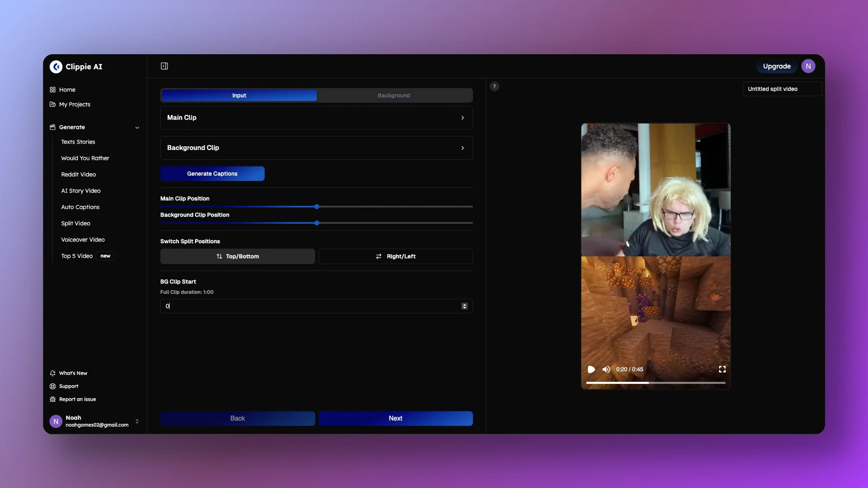Select Top/Bottom split position
868x488 pixels.
click(238, 256)
